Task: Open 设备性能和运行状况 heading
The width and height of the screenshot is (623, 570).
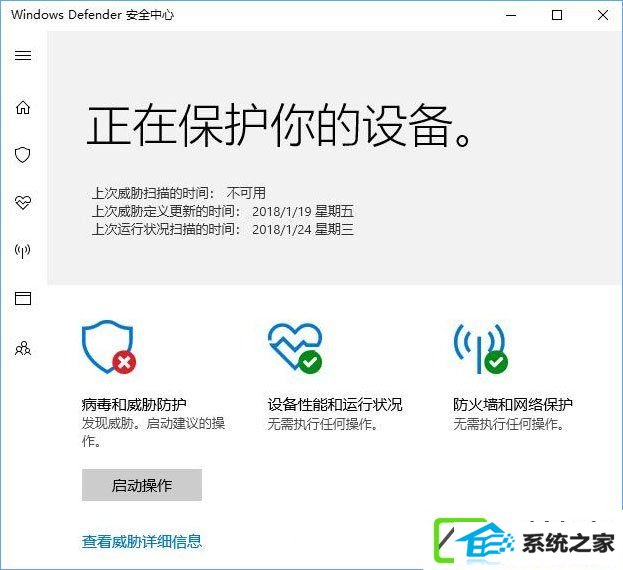Action: click(x=335, y=405)
